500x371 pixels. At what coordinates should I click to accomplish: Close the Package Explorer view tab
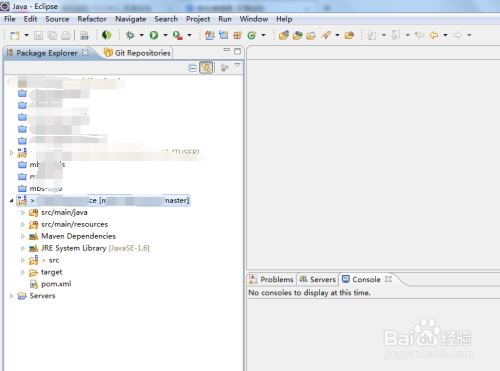click(x=85, y=53)
